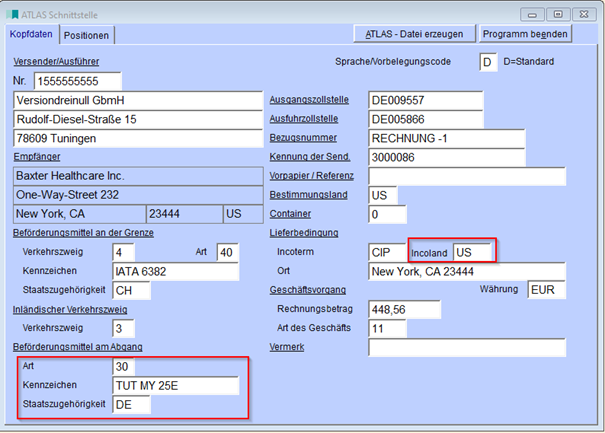This screenshot has height=433, width=605.
Task: Switch to the Positionen tab
Action: [x=88, y=35]
